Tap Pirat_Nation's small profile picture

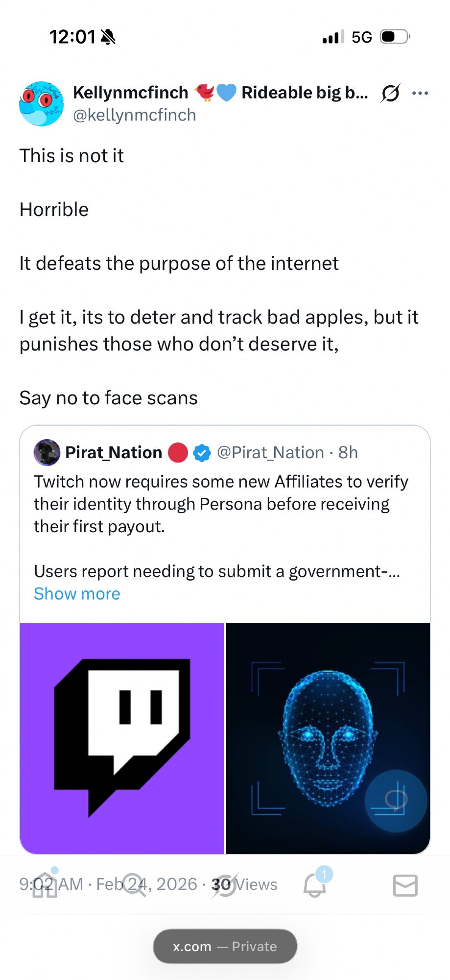[47, 452]
